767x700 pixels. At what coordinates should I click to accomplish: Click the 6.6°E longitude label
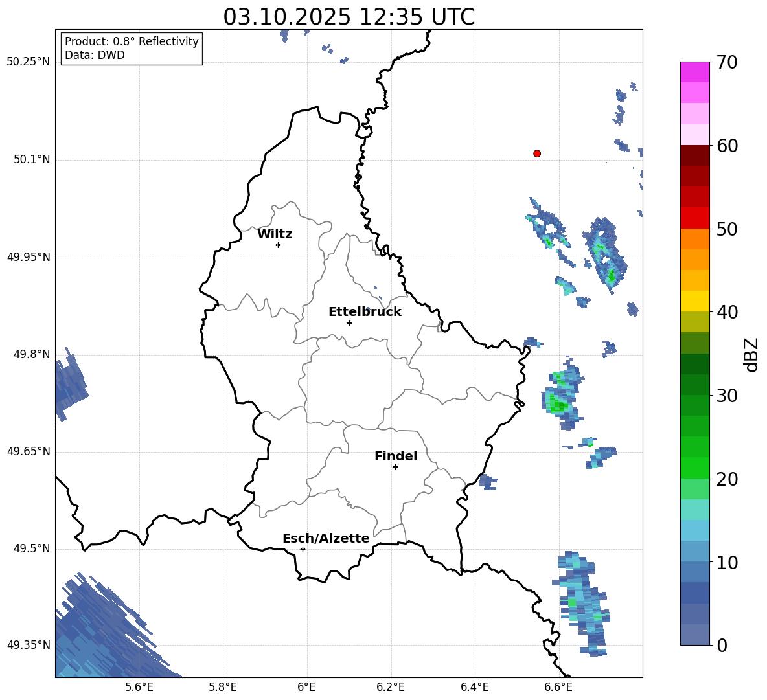[558, 687]
